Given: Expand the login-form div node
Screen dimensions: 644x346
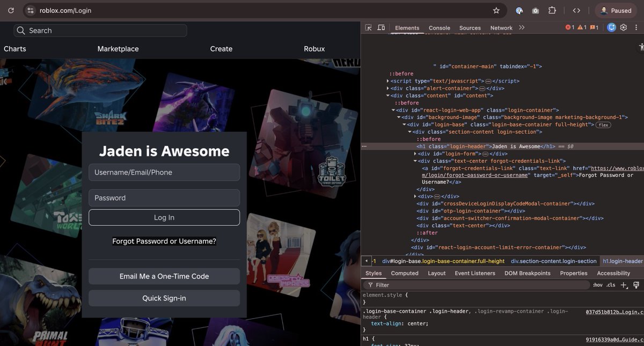Looking at the screenshot, I should [x=415, y=153].
